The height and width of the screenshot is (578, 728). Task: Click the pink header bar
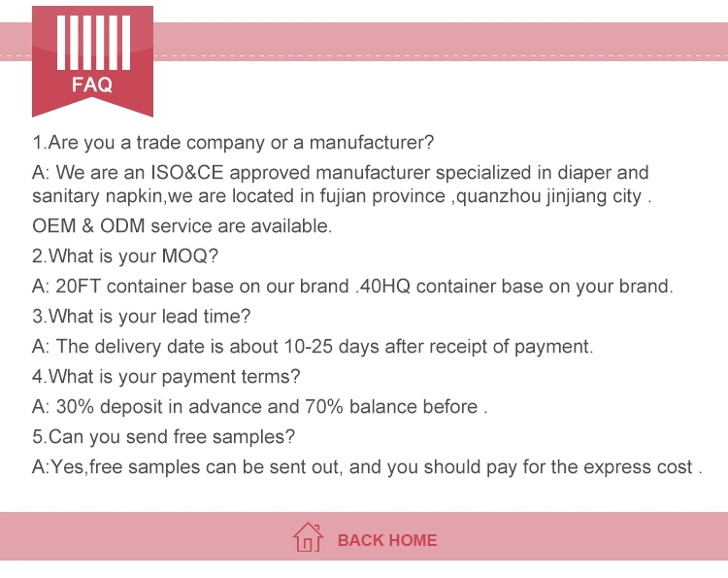[440, 42]
